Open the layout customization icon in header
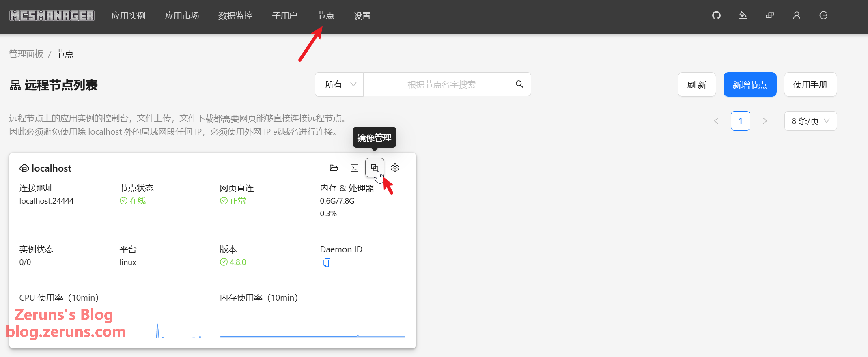This screenshot has height=357, width=868. 770,15
